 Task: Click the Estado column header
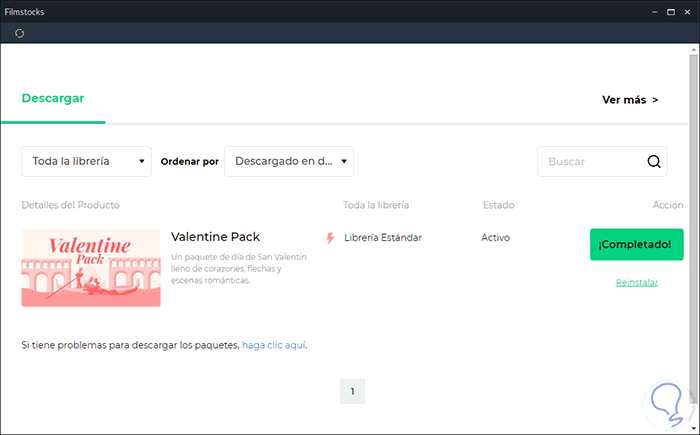(x=498, y=205)
